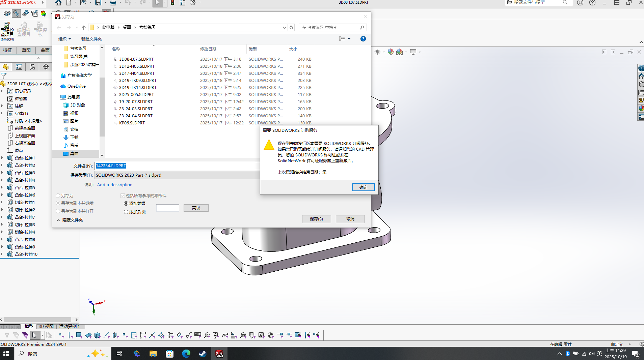644x360 pixels.
Task: Open the DimXpertManager crosshair tab icon
Action: pos(46,67)
